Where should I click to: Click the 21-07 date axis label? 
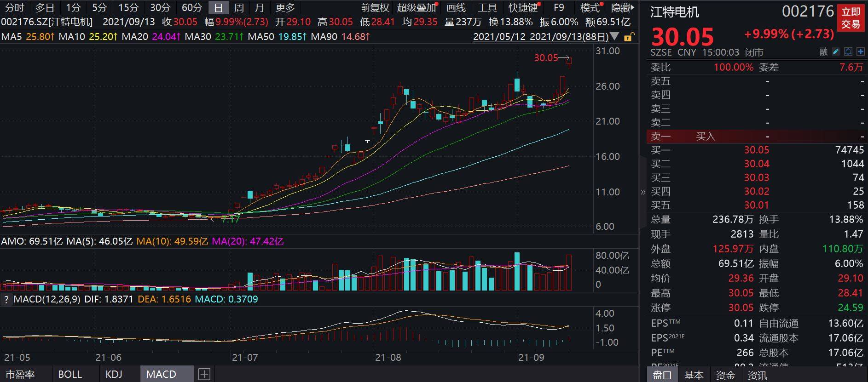(245, 358)
